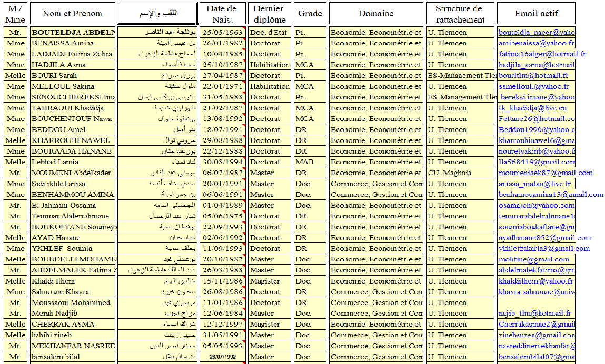Click the anissa_mafan@live.fr email link

534,184
